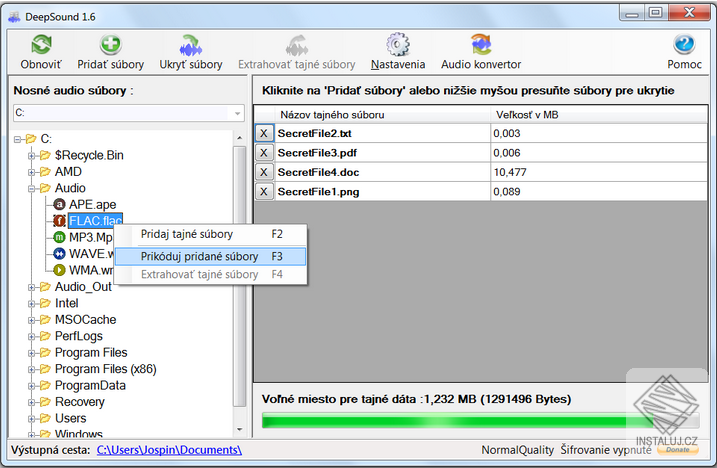This screenshot has height=468, width=717.
Task: Select FLAC.flac file in tree
Action: pos(96,221)
